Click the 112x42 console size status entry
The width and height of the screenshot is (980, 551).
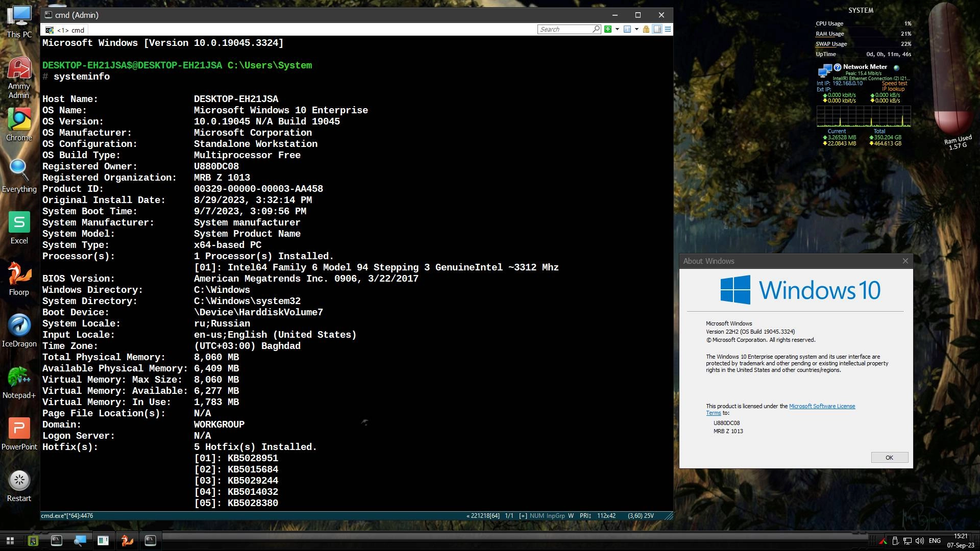[x=606, y=516]
